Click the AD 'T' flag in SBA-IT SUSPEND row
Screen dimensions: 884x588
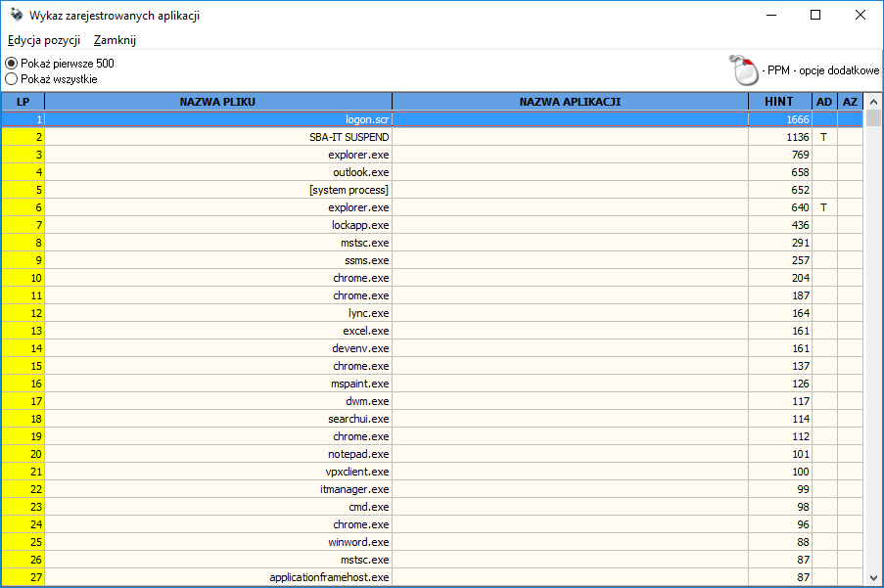tap(823, 137)
